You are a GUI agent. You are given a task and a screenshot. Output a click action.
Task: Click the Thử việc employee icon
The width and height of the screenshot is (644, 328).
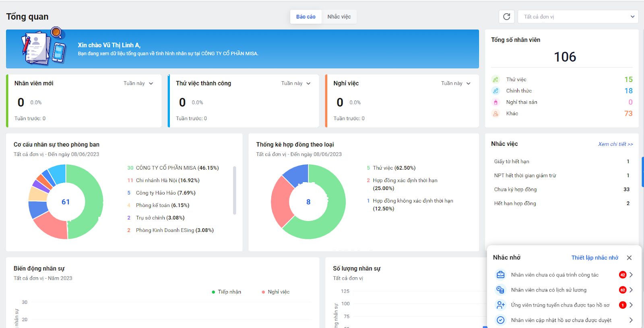(x=495, y=80)
